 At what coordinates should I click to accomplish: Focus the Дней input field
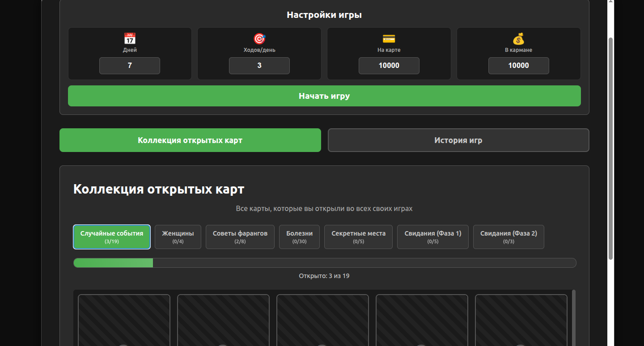click(130, 66)
